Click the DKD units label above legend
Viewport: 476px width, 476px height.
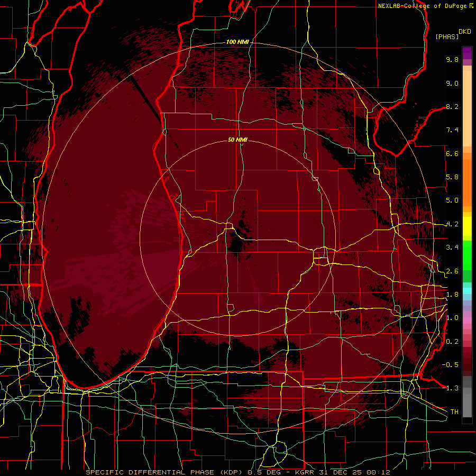[465, 32]
